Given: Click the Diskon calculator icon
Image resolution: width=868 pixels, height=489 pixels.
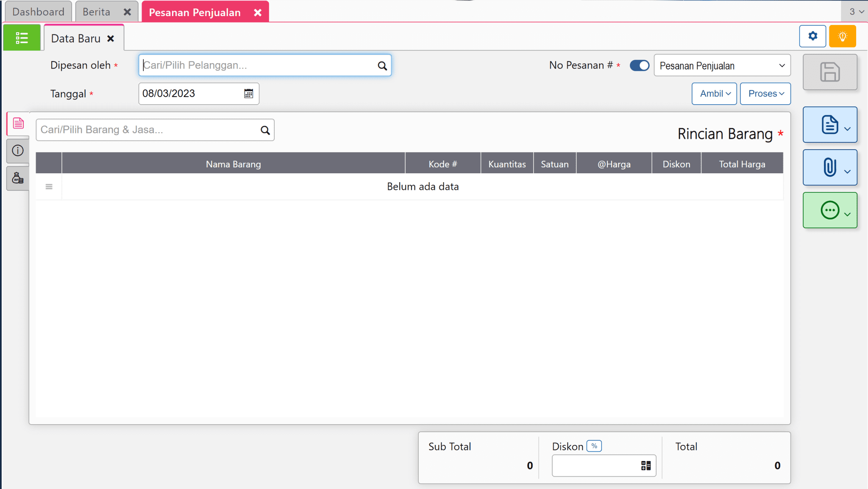Looking at the screenshot, I should [x=645, y=466].
